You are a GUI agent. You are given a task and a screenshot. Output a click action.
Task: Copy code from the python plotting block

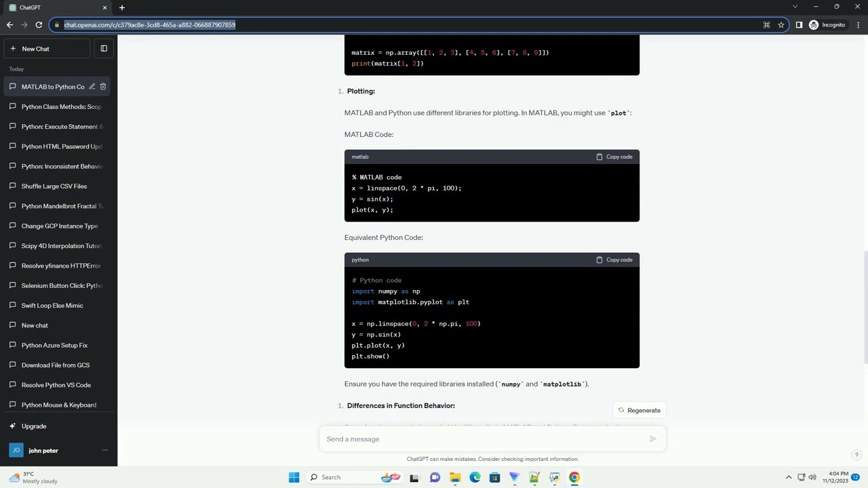coord(614,260)
